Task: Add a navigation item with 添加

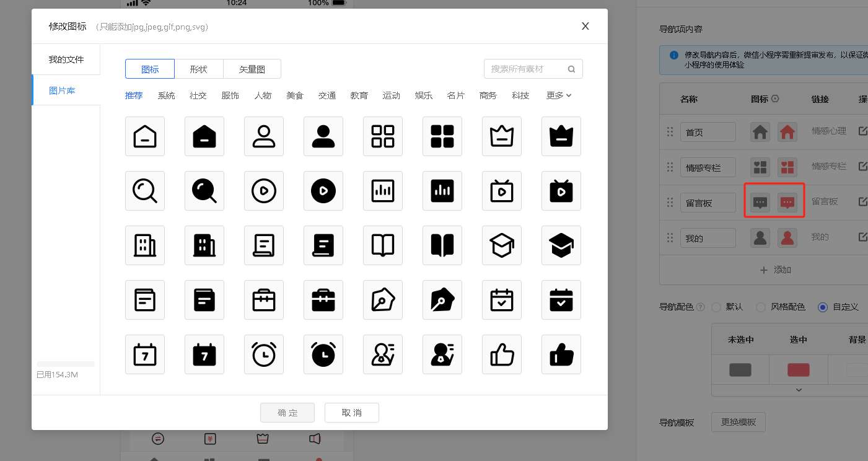Action: 775,270
